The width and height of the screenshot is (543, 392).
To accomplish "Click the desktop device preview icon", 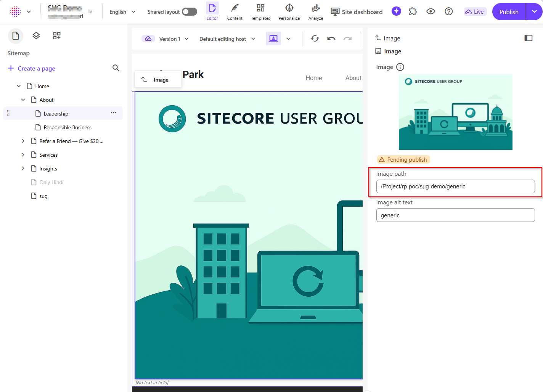I will coord(273,39).
